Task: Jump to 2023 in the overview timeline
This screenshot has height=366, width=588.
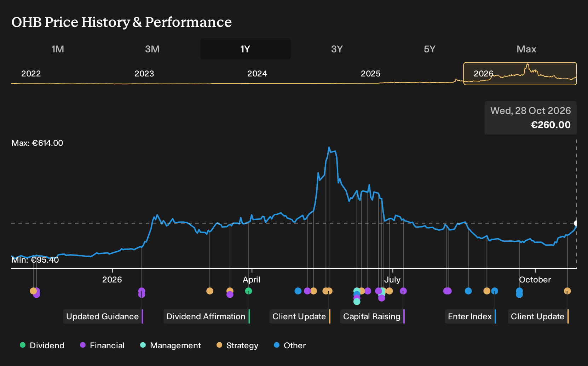Action: (x=144, y=74)
